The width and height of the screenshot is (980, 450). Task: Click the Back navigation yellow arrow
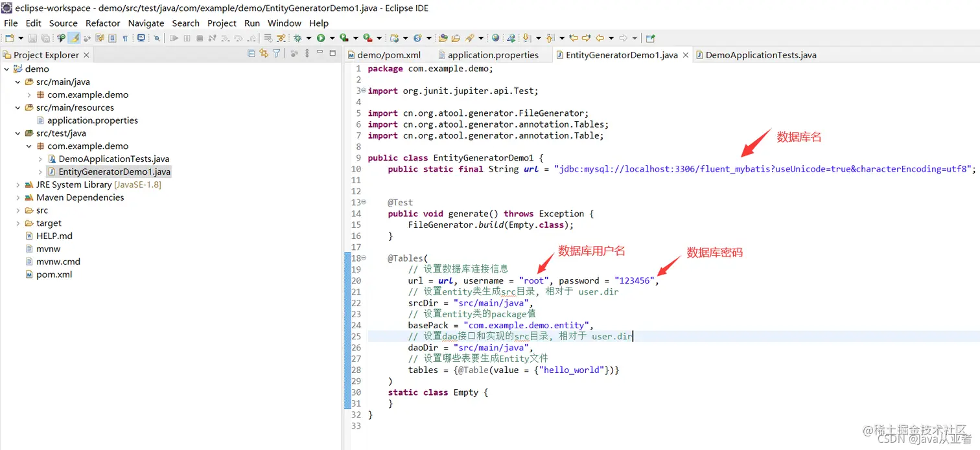[x=600, y=38]
